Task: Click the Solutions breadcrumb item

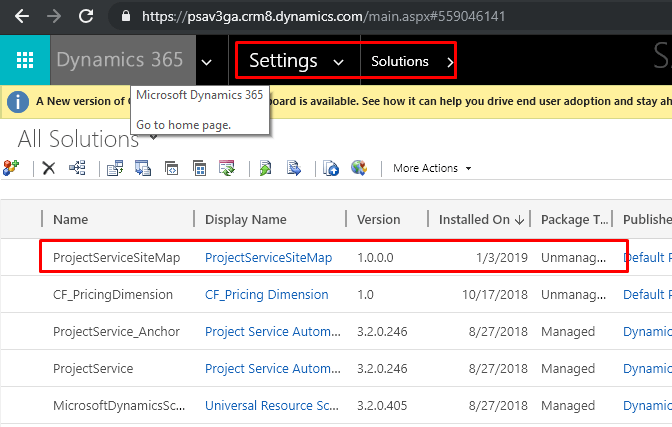Action: point(399,61)
